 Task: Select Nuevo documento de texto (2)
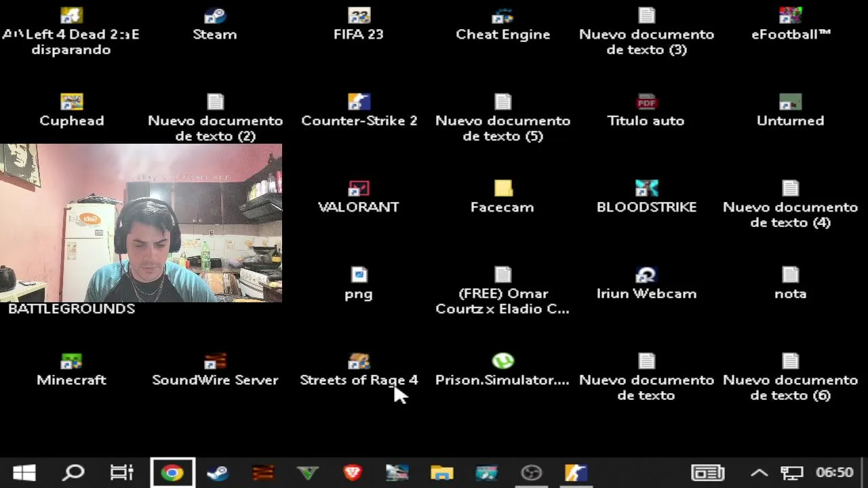pos(215,119)
